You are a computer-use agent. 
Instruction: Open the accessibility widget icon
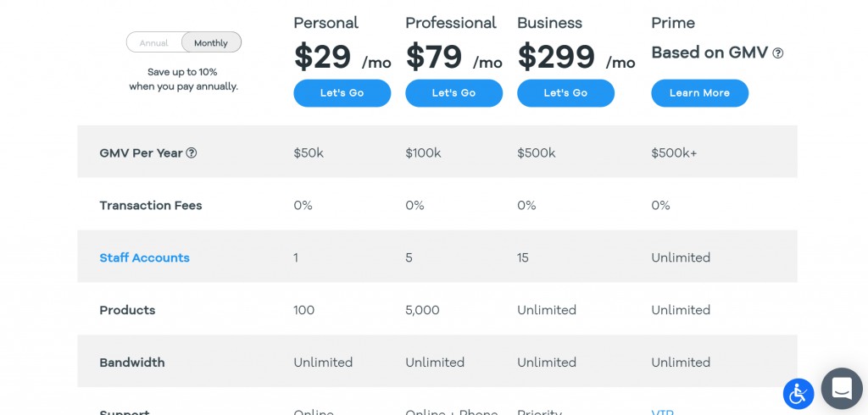tap(798, 394)
